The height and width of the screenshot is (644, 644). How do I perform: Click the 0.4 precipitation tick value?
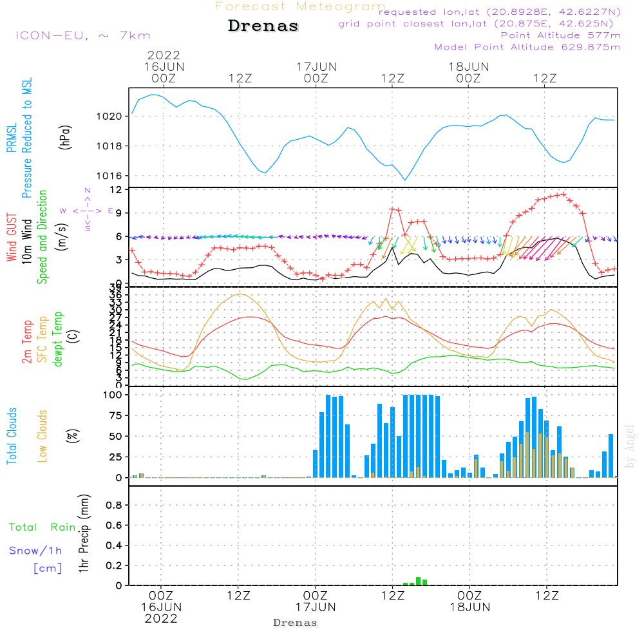114,545
